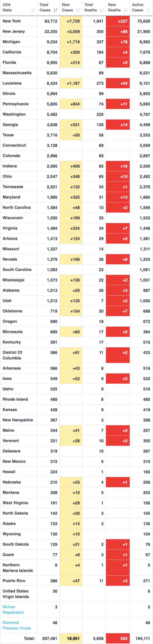Click the sort icon next to Total Deaths
This screenshot has width=153, height=644.
click(x=102, y=10)
